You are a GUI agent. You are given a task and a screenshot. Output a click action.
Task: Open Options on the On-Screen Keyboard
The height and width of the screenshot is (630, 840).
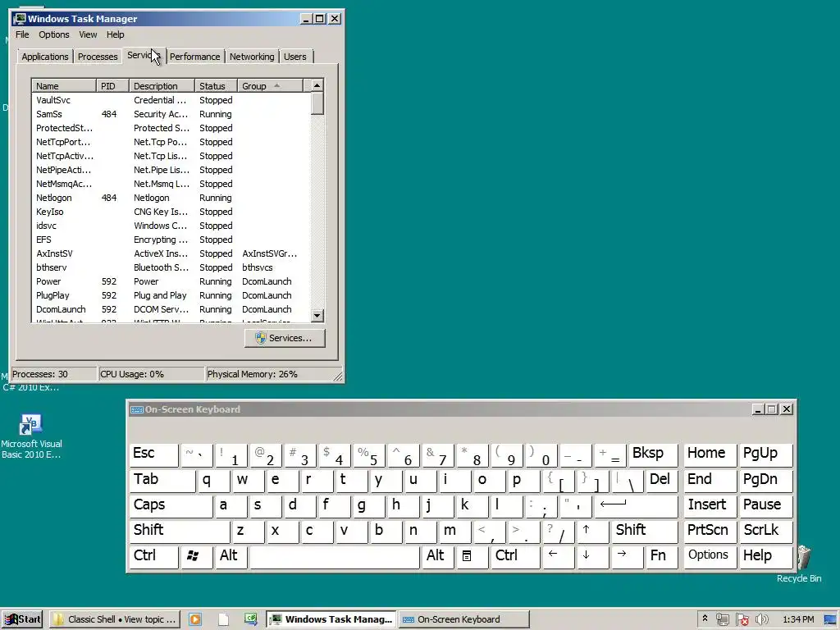[x=710, y=557]
